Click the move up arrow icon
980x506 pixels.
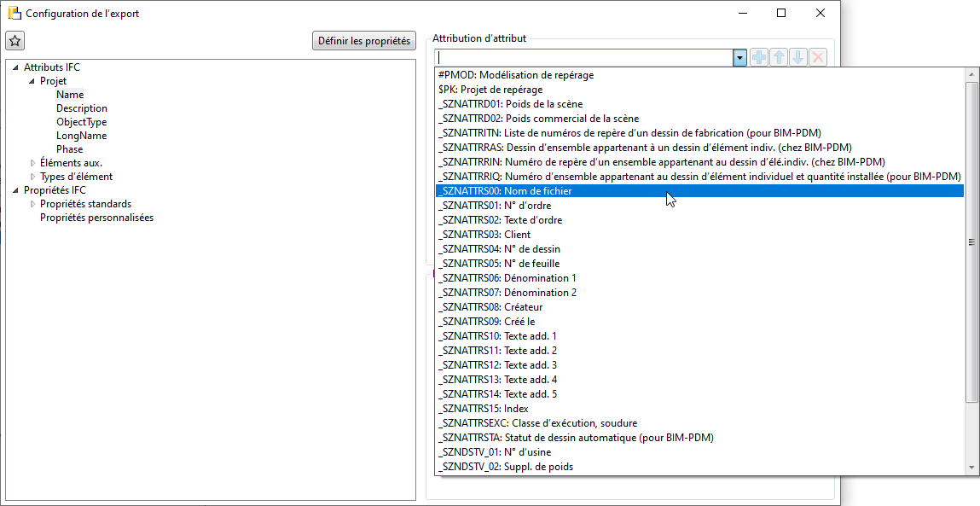pos(779,57)
